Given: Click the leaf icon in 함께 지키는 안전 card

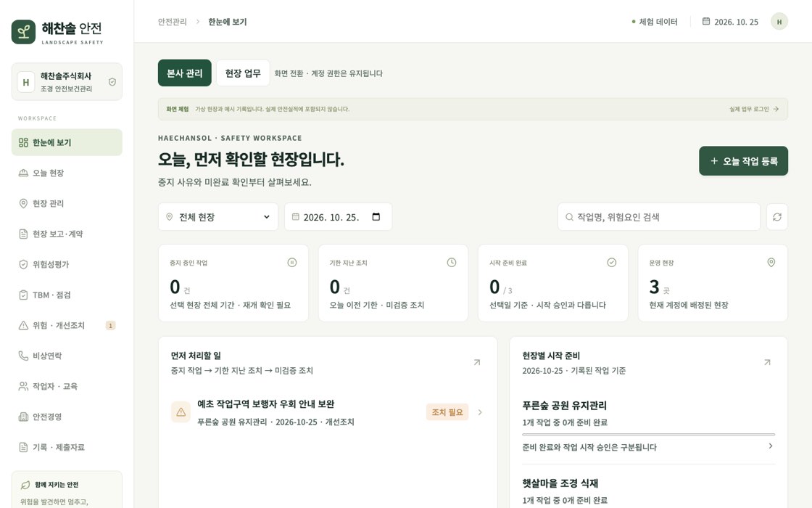Looking at the screenshot, I should pyautogui.click(x=25, y=486).
